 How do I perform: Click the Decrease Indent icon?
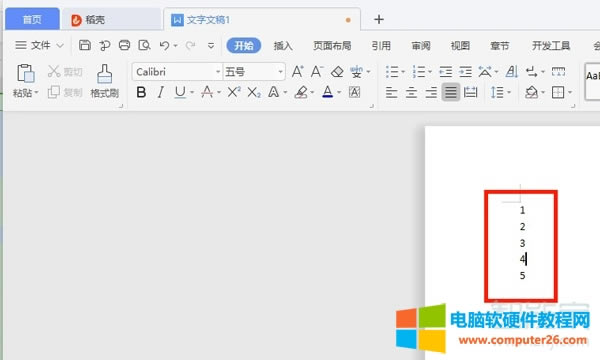pos(445,72)
